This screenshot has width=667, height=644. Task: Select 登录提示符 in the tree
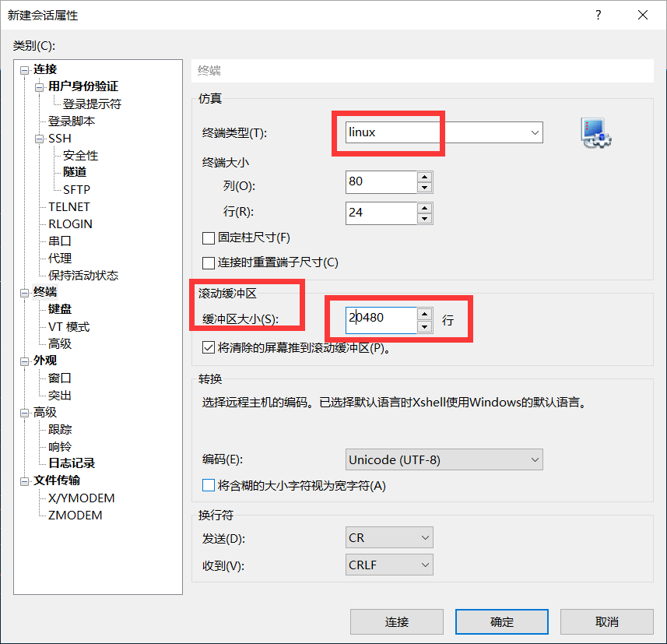click(92, 104)
